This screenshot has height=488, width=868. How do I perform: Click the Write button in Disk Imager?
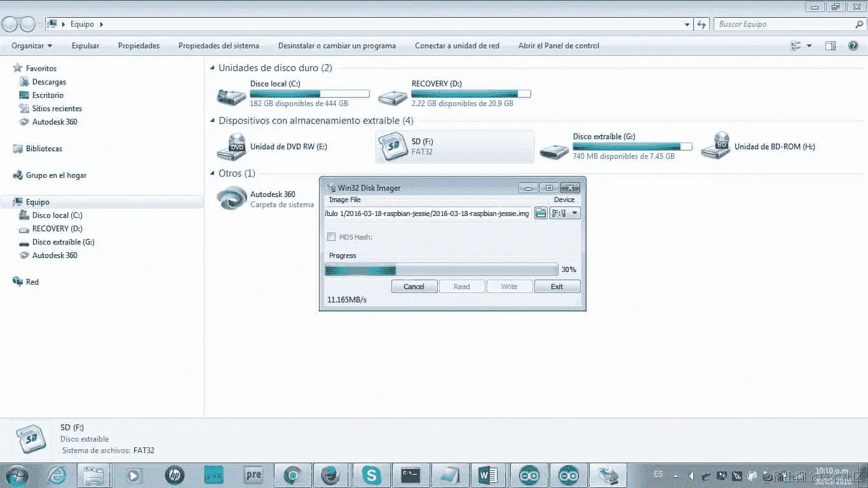point(509,287)
